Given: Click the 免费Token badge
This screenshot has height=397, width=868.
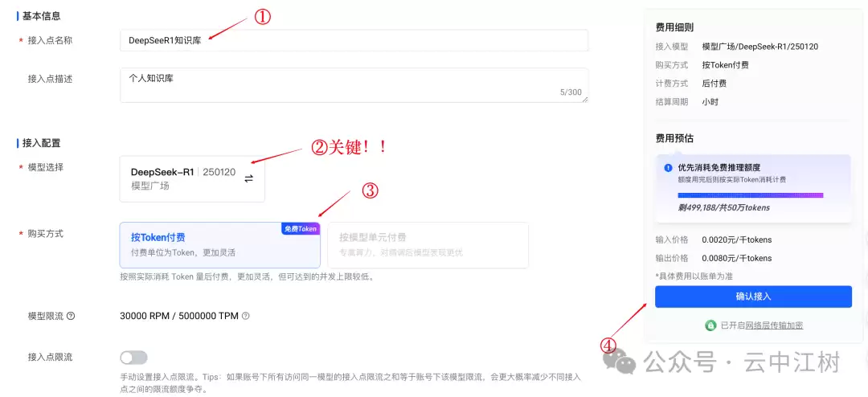Looking at the screenshot, I should [x=301, y=229].
